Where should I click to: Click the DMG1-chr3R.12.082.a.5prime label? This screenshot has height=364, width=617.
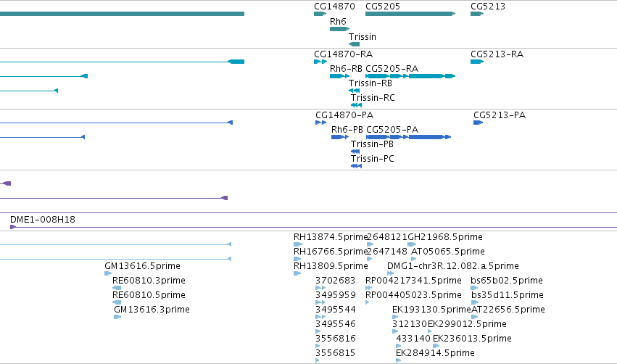pyautogui.click(x=453, y=266)
